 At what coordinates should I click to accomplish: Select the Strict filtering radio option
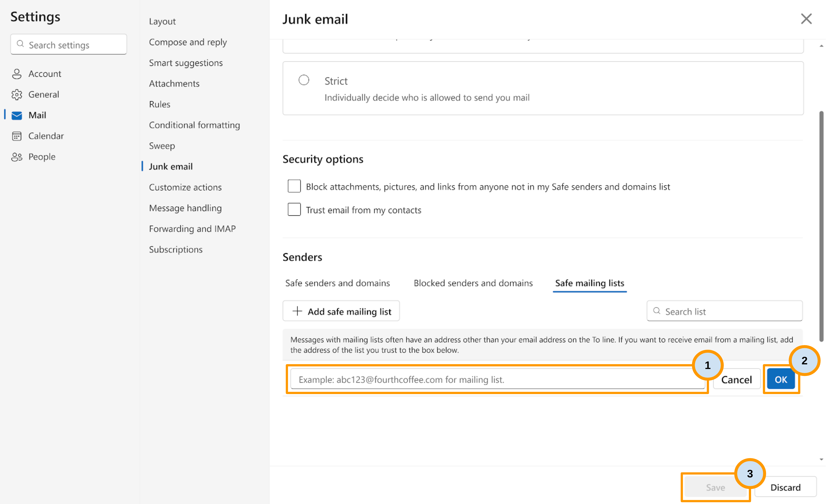(x=304, y=80)
